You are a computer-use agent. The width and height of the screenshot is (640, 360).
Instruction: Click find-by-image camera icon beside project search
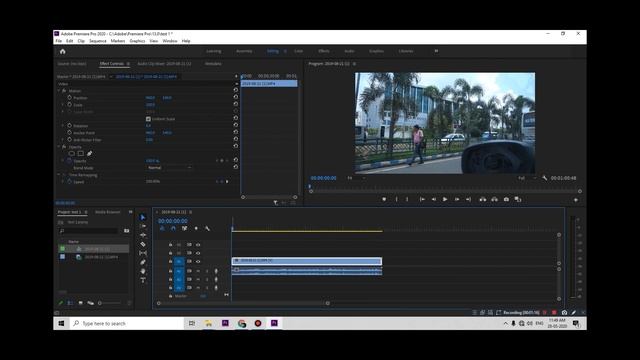tap(127, 231)
